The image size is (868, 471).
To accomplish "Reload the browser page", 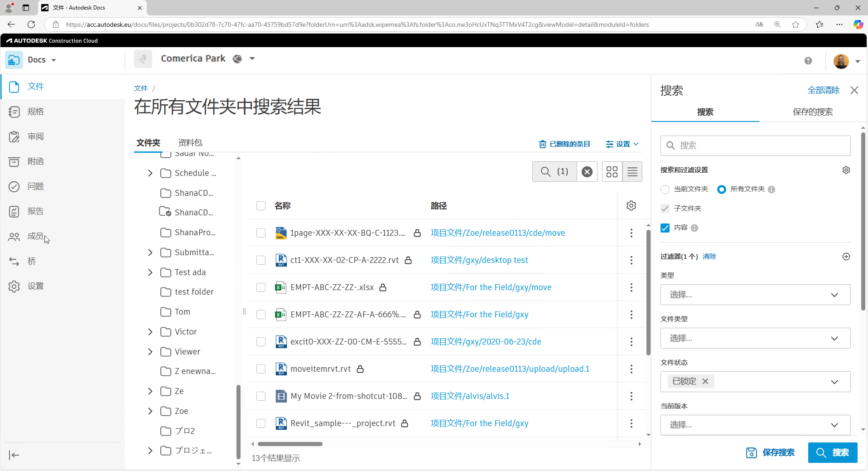I will click(x=31, y=24).
